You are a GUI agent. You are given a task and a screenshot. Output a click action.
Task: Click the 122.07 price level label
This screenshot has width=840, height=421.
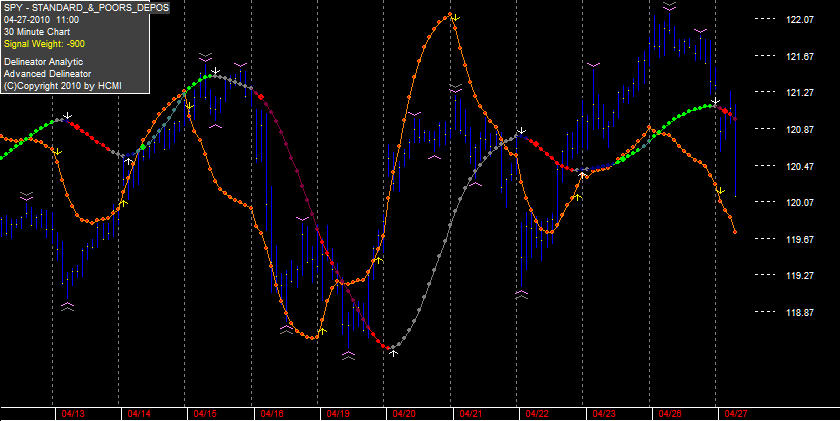tap(800, 19)
